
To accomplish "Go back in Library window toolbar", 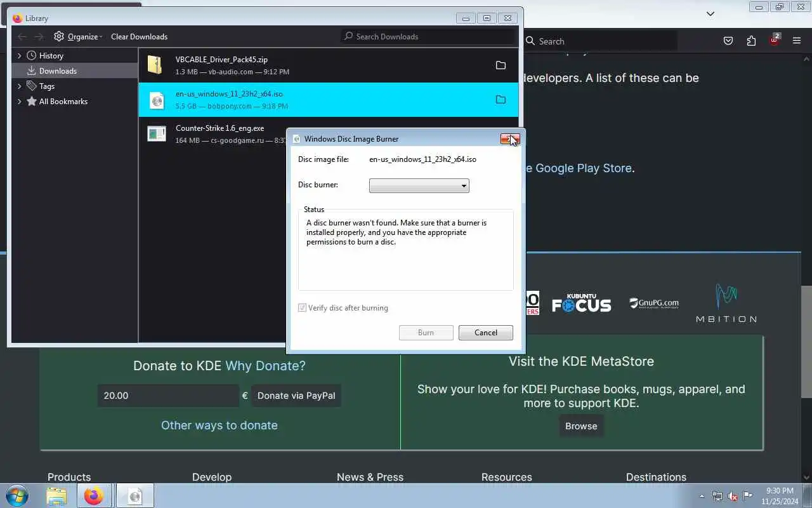I will [x=22, y=37].
